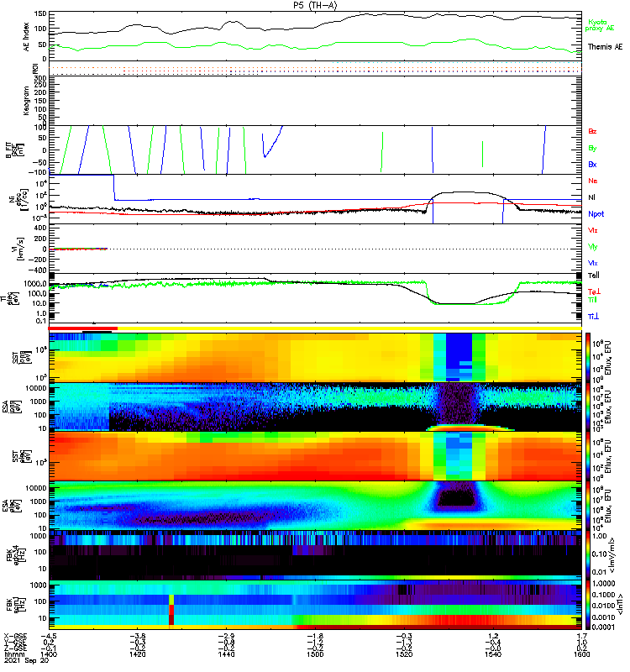Screen dimensions: 630x672
Task: Select the green "Kyoto proxy AE" legend label
Action: coord(600,25)
